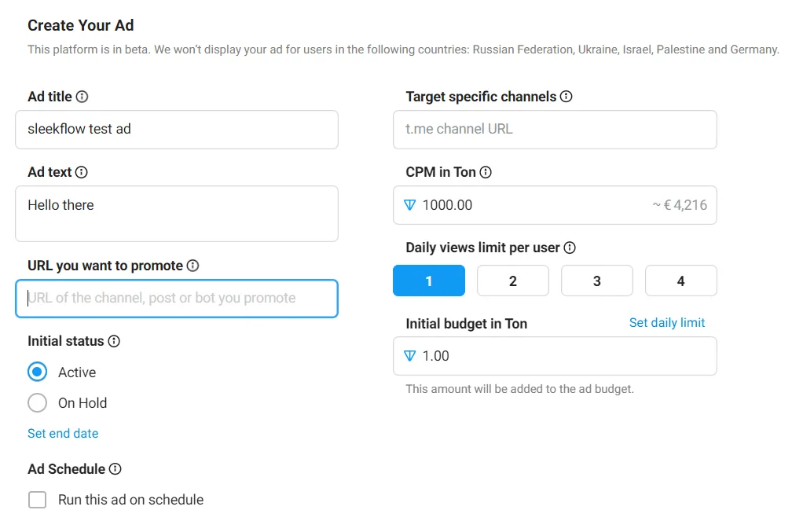Screen dimensions: 803x532
Task: Open the URL you want to promote tooltip
Action: [x=192, y=266]
